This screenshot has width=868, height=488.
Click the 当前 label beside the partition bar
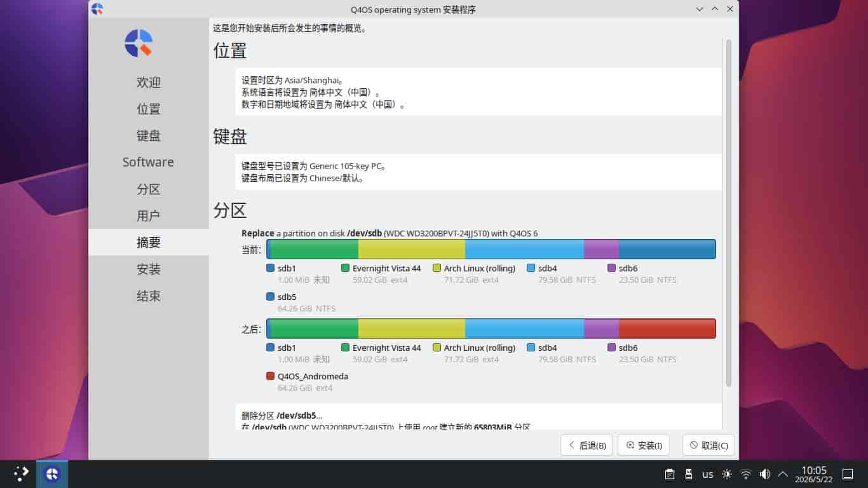pyautogui.click(x=252, y=250)
